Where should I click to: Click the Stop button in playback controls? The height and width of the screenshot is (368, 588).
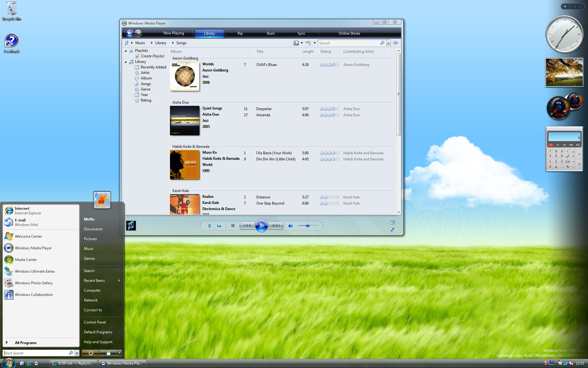pos(233,226)
